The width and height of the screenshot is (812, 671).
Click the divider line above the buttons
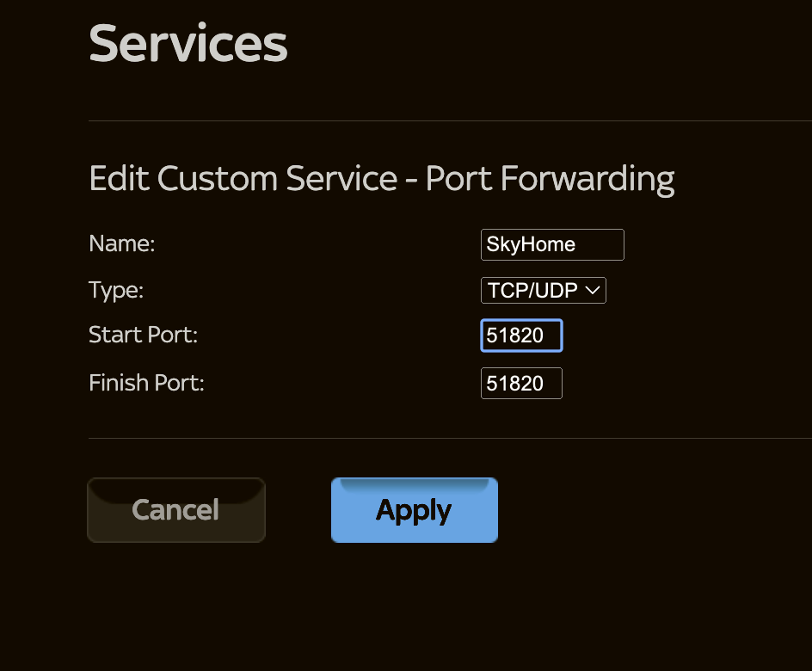(x=447, y=437)
